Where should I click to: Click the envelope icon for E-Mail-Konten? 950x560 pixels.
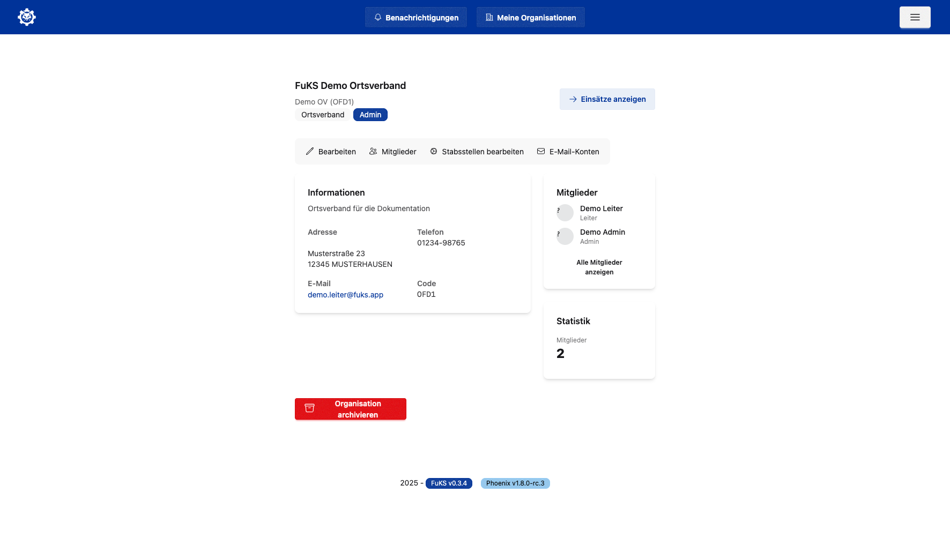pos(541,151)
